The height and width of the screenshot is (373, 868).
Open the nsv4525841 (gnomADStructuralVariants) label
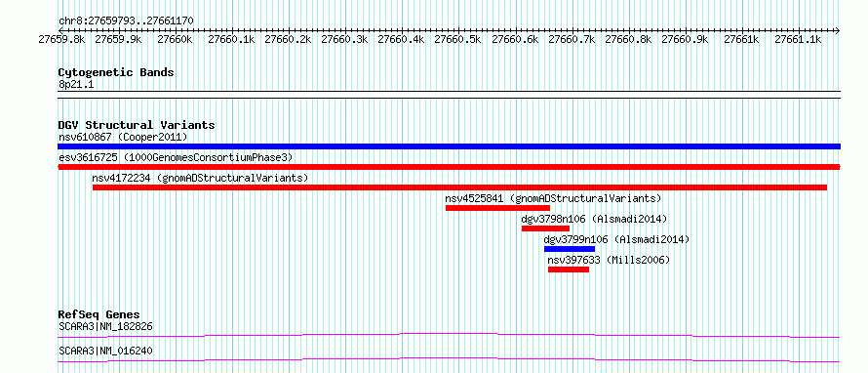coord(553,198)
